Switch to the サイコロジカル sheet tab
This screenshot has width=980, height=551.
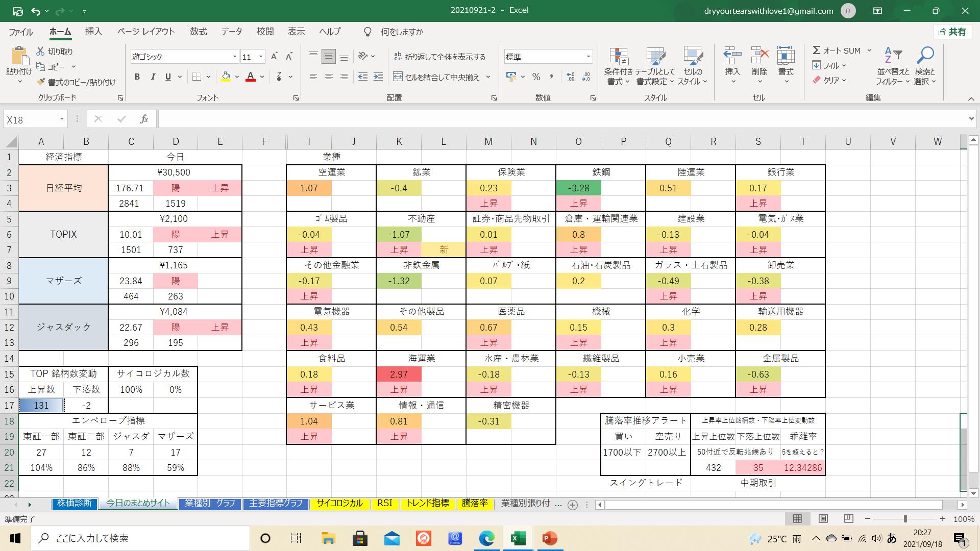[339, 504]
